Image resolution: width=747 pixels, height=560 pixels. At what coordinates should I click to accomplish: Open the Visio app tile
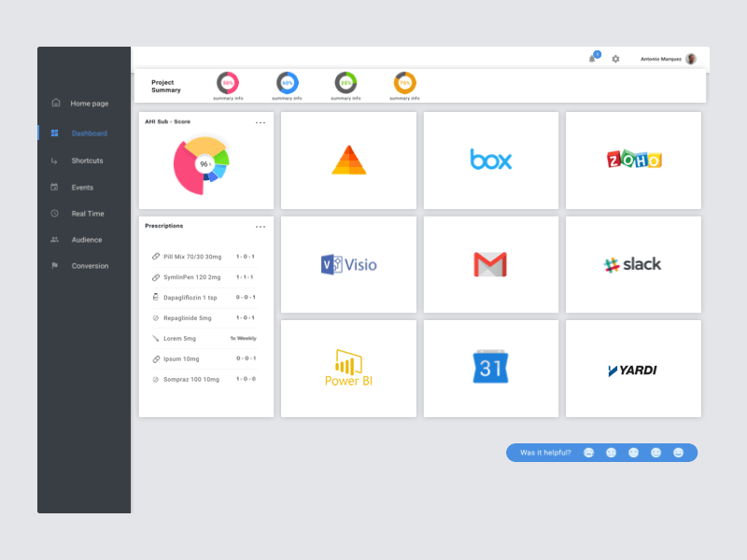tap(347, 264)
